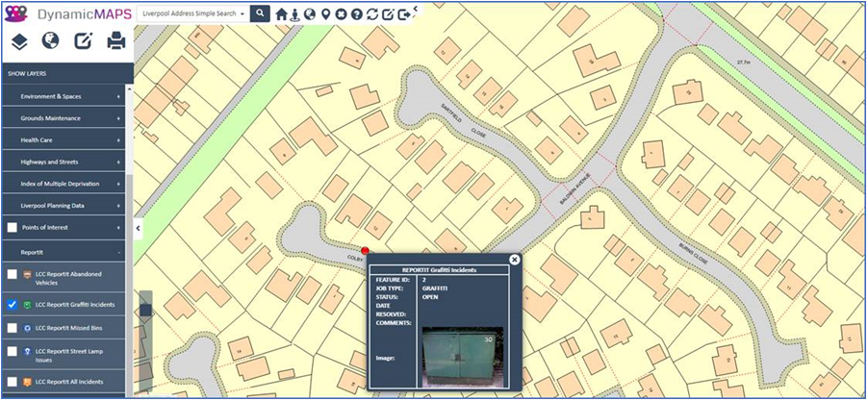Click the 27.7m spot height label
The height and width of the screenshot is (401, 868).
743,63
